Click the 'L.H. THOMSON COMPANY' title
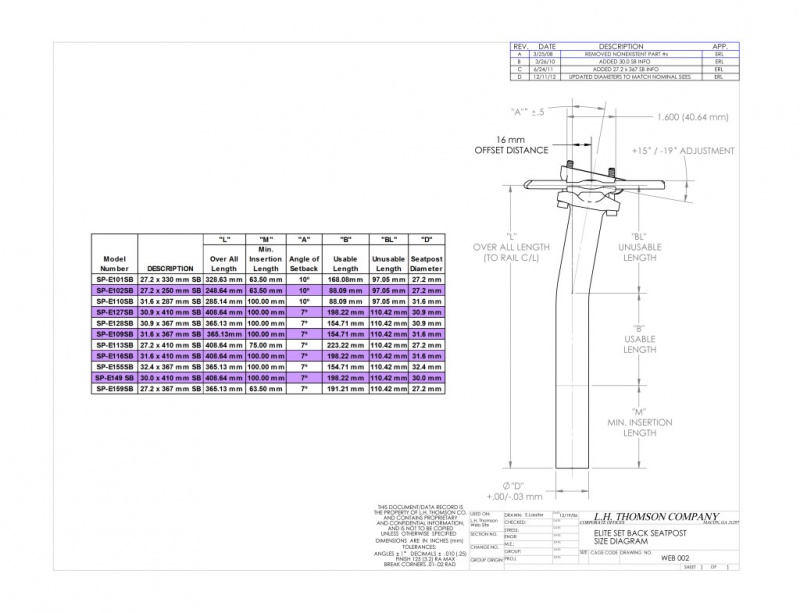 [656, 517]
